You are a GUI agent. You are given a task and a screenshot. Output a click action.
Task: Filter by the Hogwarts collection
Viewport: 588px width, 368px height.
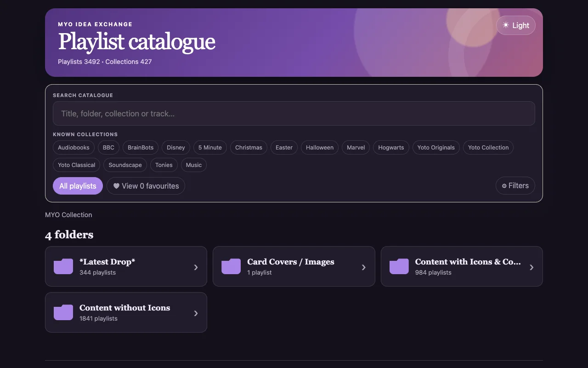click(391, 148)
